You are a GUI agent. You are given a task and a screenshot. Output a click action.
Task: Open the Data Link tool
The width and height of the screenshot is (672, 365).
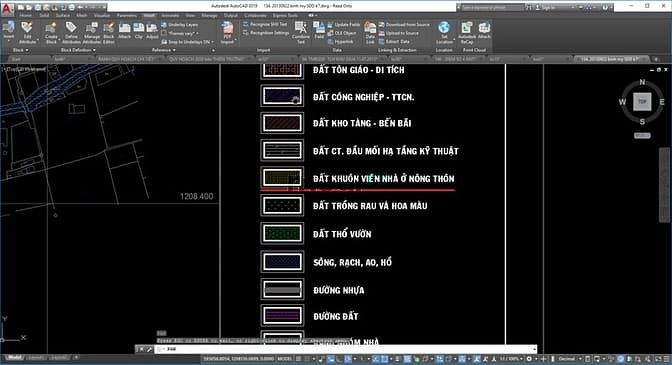[370, 33]
